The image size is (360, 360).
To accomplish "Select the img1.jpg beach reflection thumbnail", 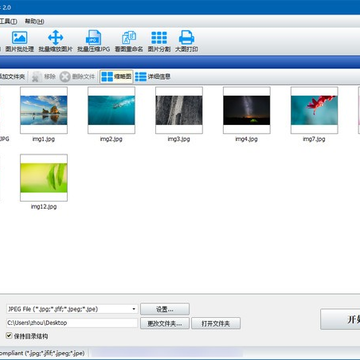I will pyautogui.click(x=44, y=110).
